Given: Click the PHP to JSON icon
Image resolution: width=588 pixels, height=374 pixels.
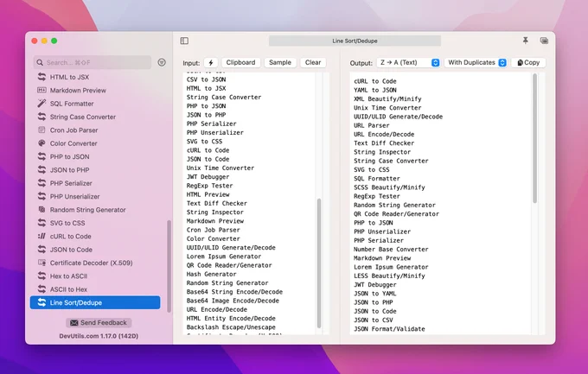Looking at the screenshot, I should (x=42, y=156).
